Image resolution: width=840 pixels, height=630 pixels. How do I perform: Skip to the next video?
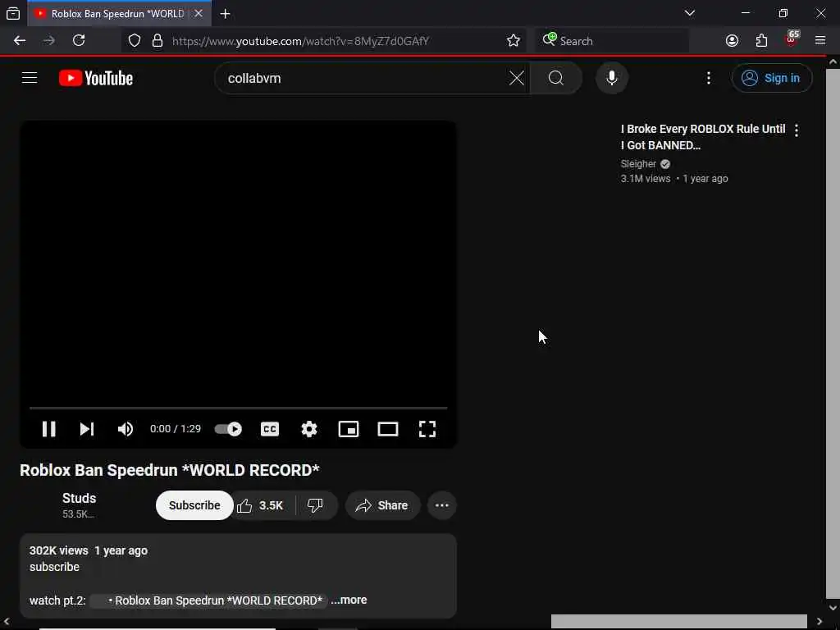click(87, 428)
